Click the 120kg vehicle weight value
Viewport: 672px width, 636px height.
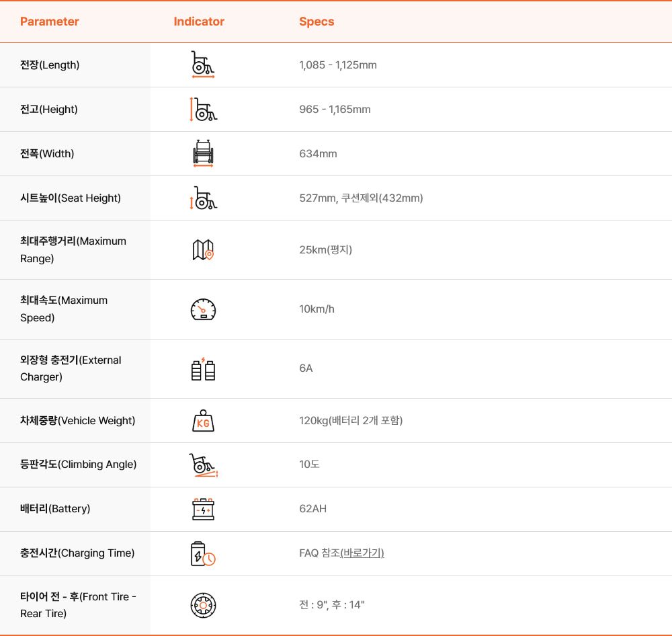pyautogui.click(x=351, y=420)
